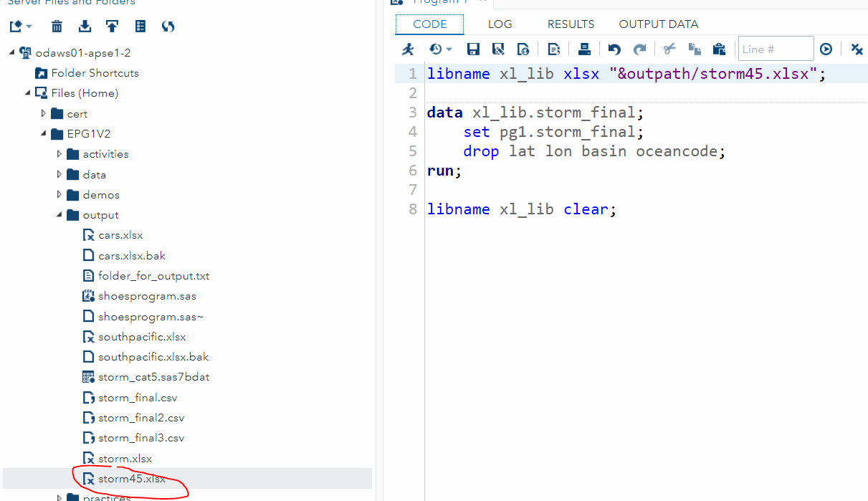The image size is (868, 501).
Task: Click the print code icon
Action: (x=584, y=49)
